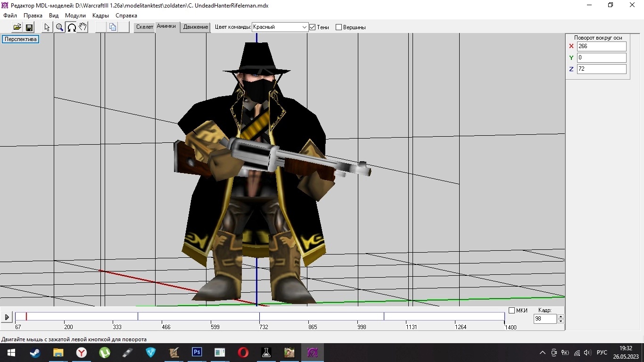The image size is (644, 362).
Task: Check the battery status tray icon
Action: pos(565,353)
